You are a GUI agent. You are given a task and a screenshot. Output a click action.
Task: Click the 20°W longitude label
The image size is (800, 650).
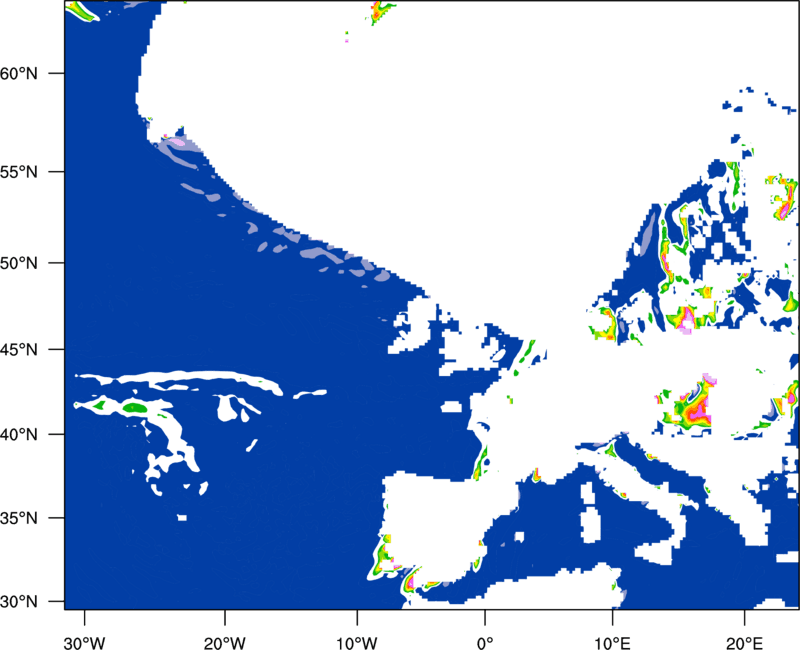[x=225, y=643]
